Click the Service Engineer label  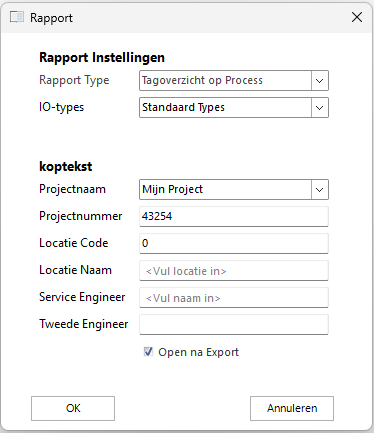pos(82,297)
